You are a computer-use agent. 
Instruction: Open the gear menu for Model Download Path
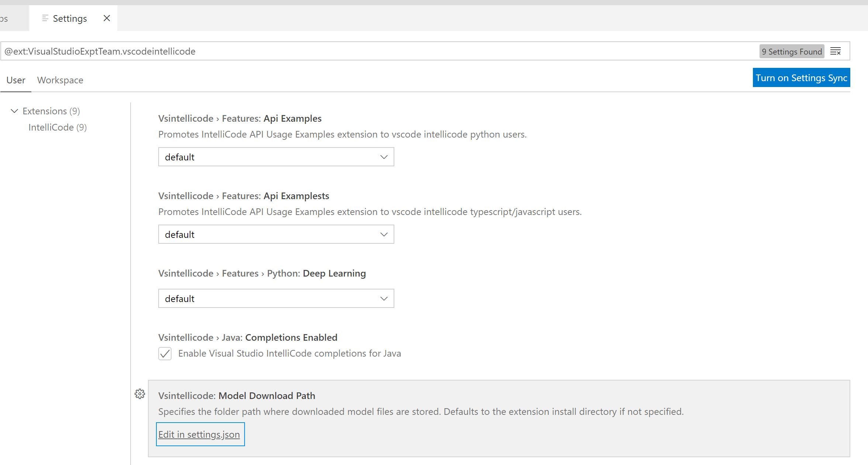point(140,394)
